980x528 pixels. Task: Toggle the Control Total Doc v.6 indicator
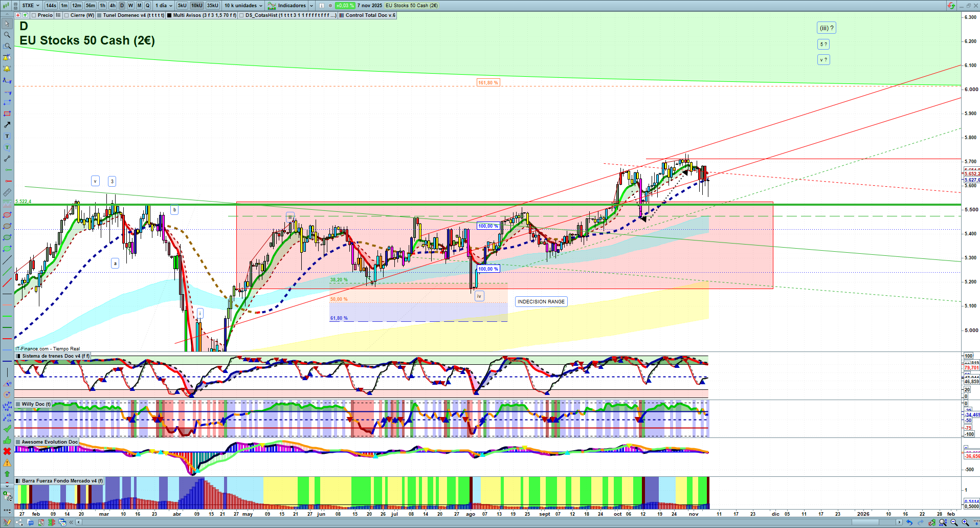[342, 15]
